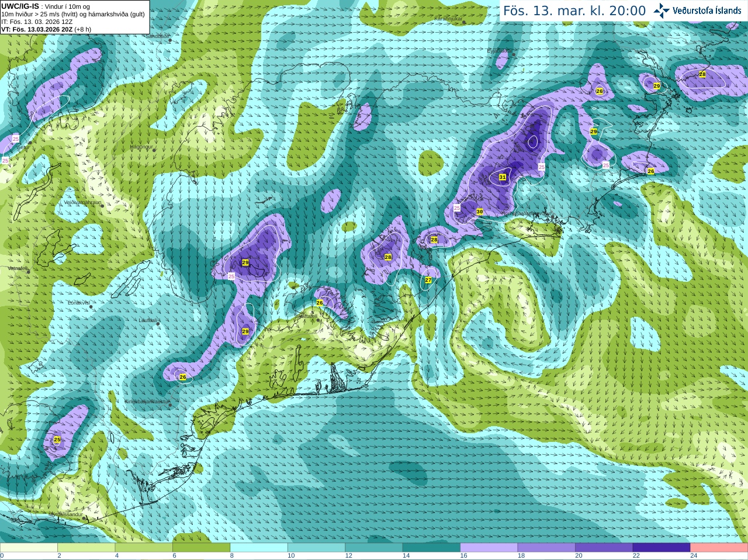Click the Skaftafell place label

coord(306,316)
